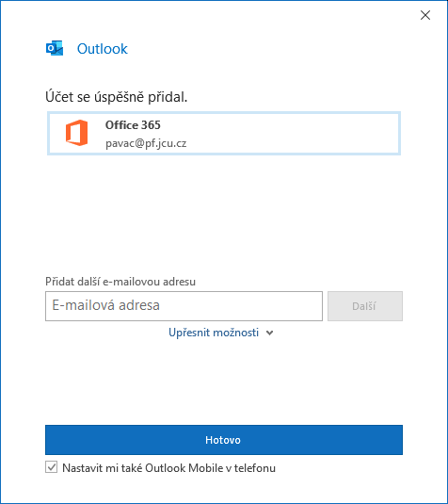The width and height of the screenshot is (448, 504).
Task: Click the Outlook title text
Action: tap(103, 49)
